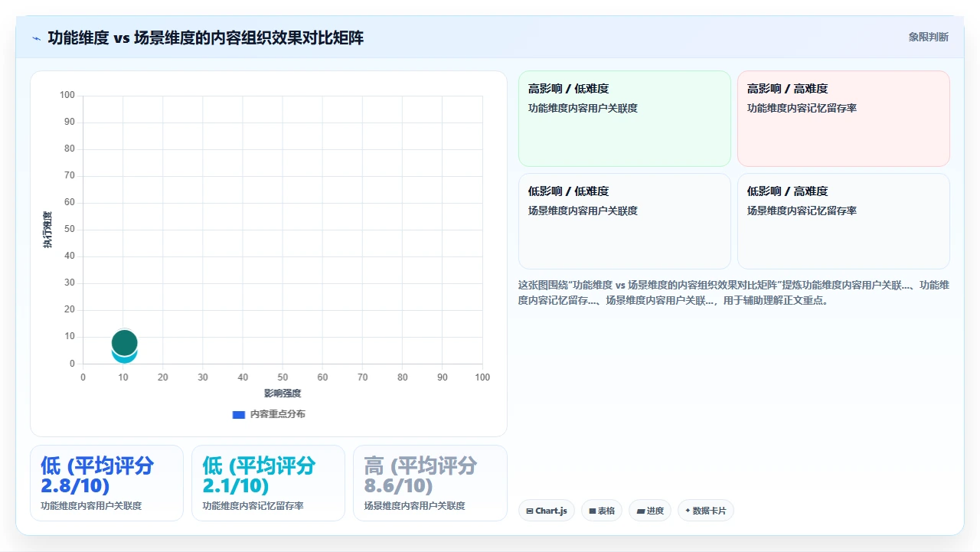
Task: Click the dark green bubble on chart
Action: pyautogui.click(x=124, y=341)
